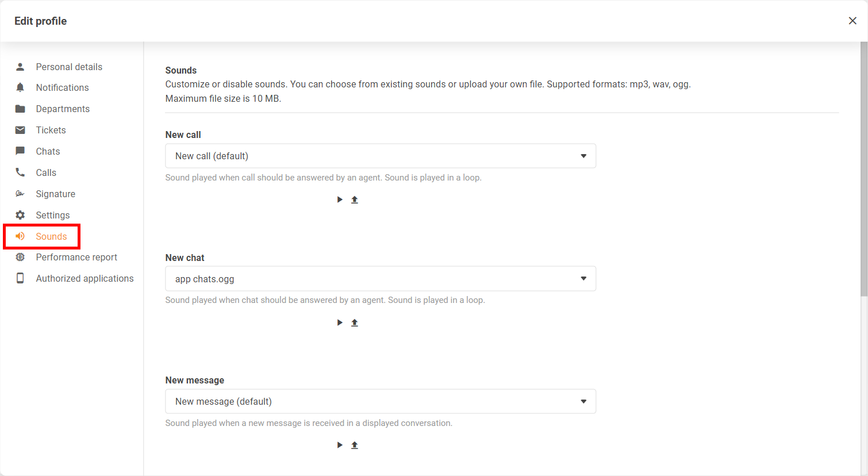This screenshot has width=868, height=476.
Task: Upload a custom New chat sound file
Action: click(355, 323)
